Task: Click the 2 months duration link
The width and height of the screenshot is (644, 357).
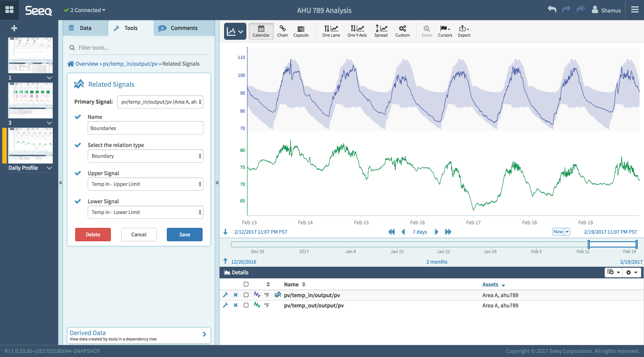Action: 436,261
